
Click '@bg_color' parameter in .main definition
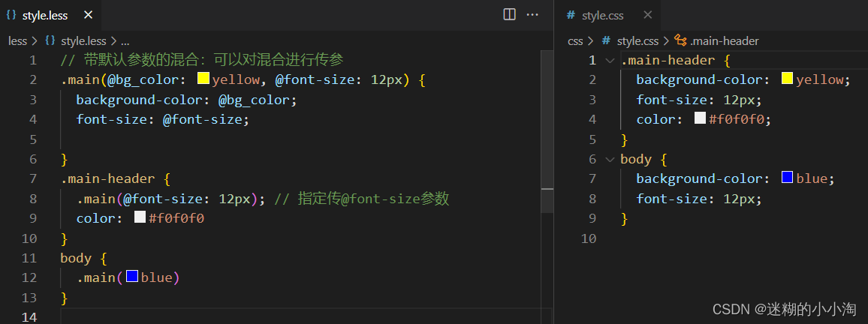pyautogui.click(x=143, y=80)
